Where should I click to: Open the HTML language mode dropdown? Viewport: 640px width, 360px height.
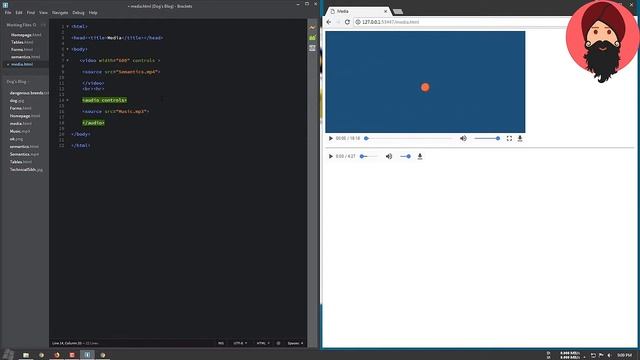coord(263,343)
